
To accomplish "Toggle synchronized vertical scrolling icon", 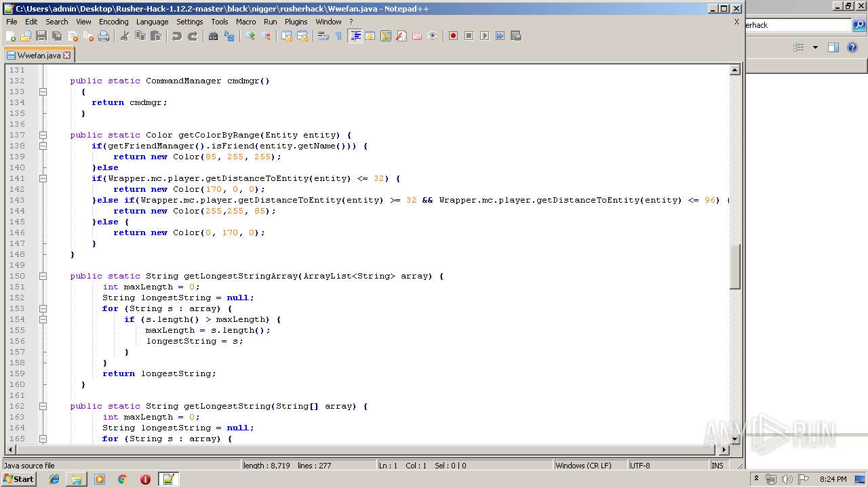I will click(286, 36).
